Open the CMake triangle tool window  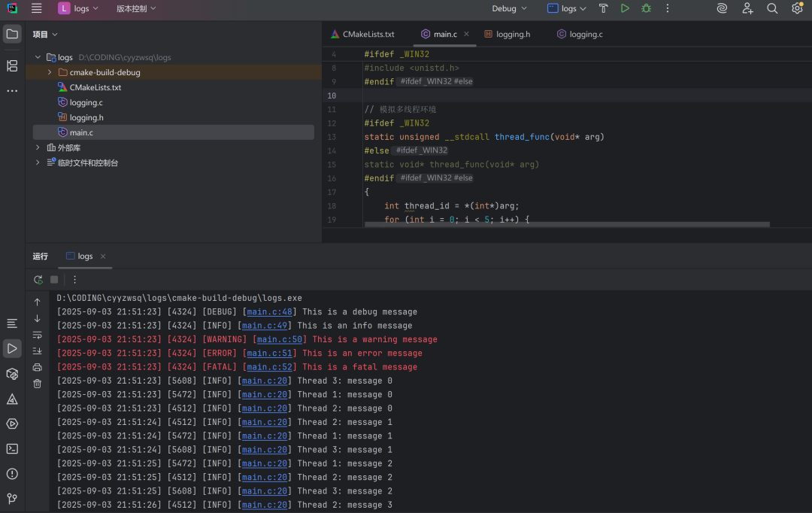tap(12, 399)
